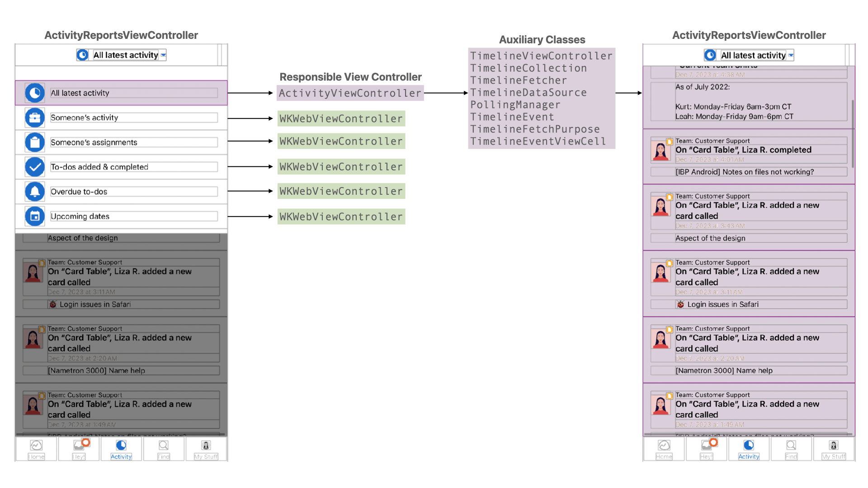Click the scrollbar on right activity feed
The height and width of the screenshot is (488, 868).
point(853,133)
